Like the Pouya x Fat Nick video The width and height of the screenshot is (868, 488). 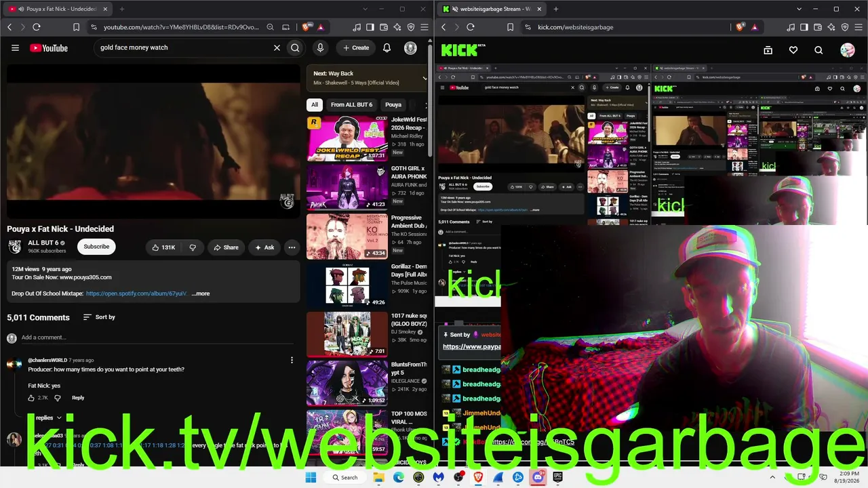click(x=163, y=247)
